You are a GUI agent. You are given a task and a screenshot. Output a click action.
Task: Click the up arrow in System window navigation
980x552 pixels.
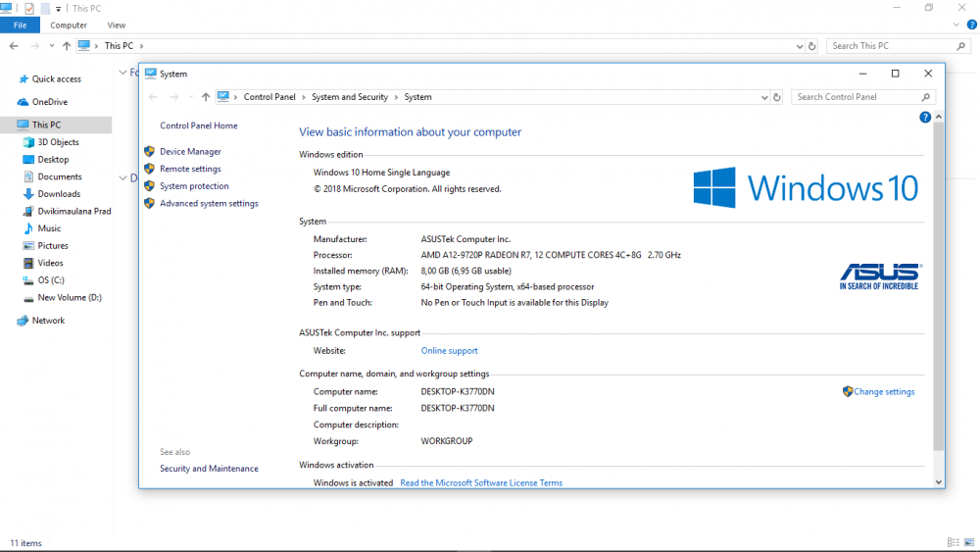[x=205, y=97]
